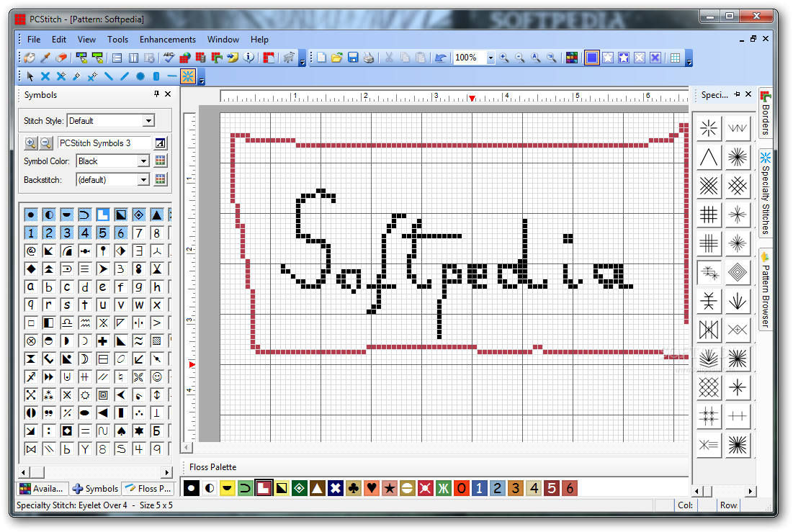Open the File menu
Image resolution: width=793 pixels, height=532 pixels.
34,40
